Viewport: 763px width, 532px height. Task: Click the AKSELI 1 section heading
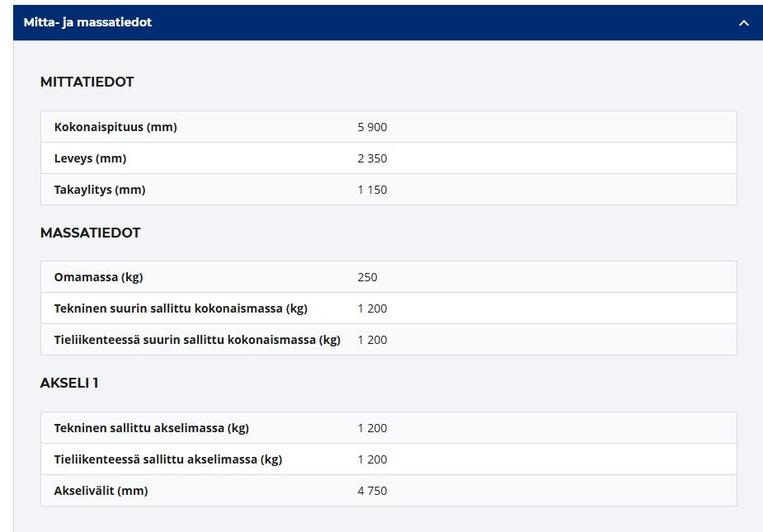pos(69,383)
